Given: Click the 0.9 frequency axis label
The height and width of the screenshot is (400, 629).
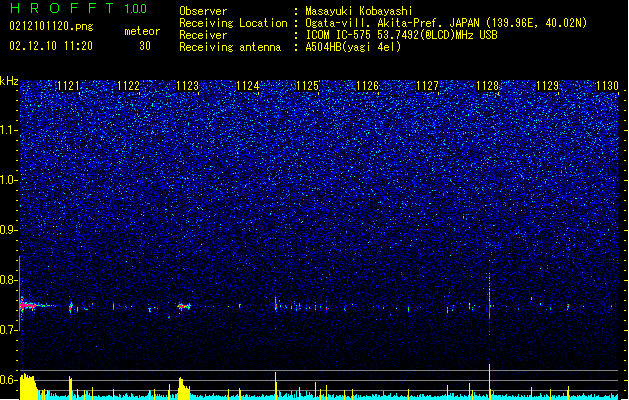Looking at the screenshot, I should [x=9, y=230].
